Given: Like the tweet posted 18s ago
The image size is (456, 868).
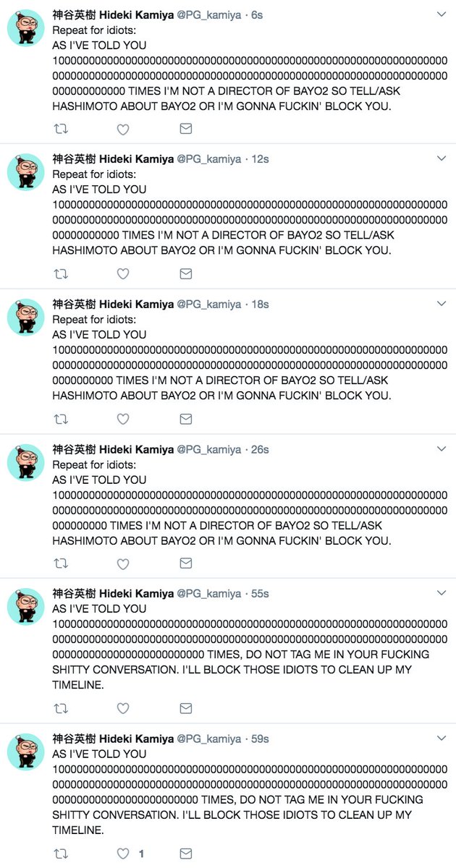Looking at the screenshot, I should [123, 419].
